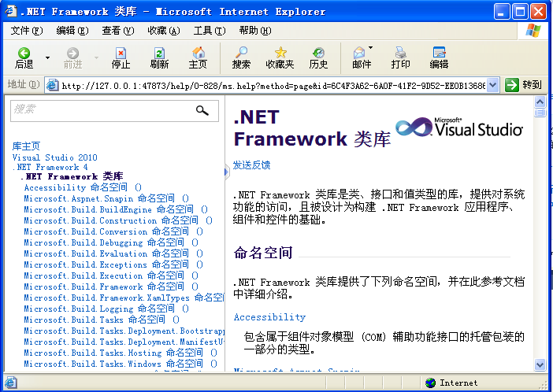The height and width of the screenshot is (392, 553).
Task: Open the Accessibility link in content pane
Action: pyautogui.click(x=269, y=317)
